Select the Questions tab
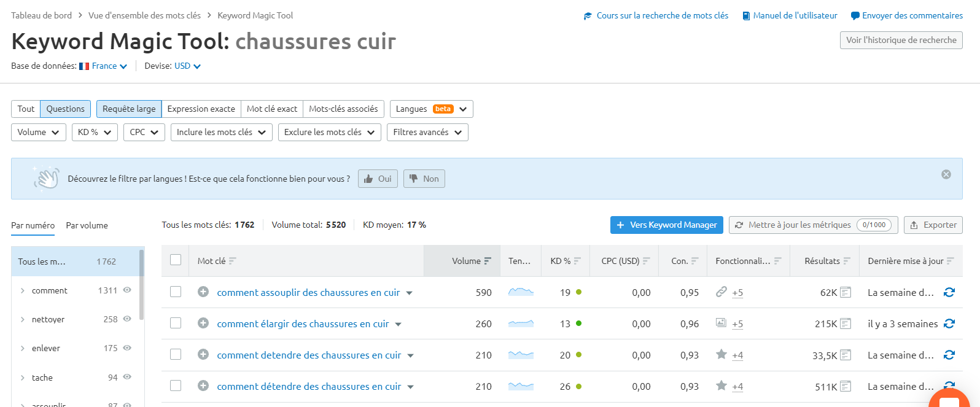 click(x=66, y=109)
